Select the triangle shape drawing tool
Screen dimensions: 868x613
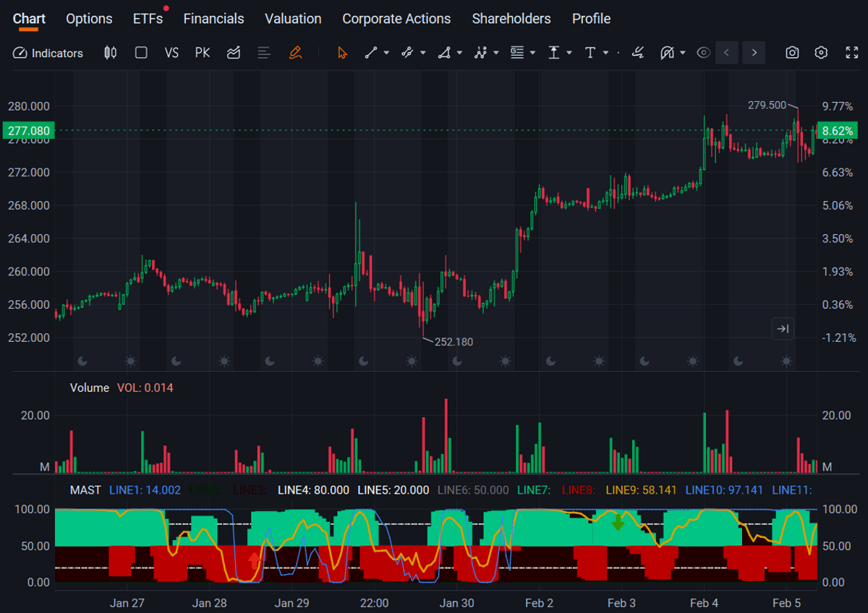[x=444, y=53]
